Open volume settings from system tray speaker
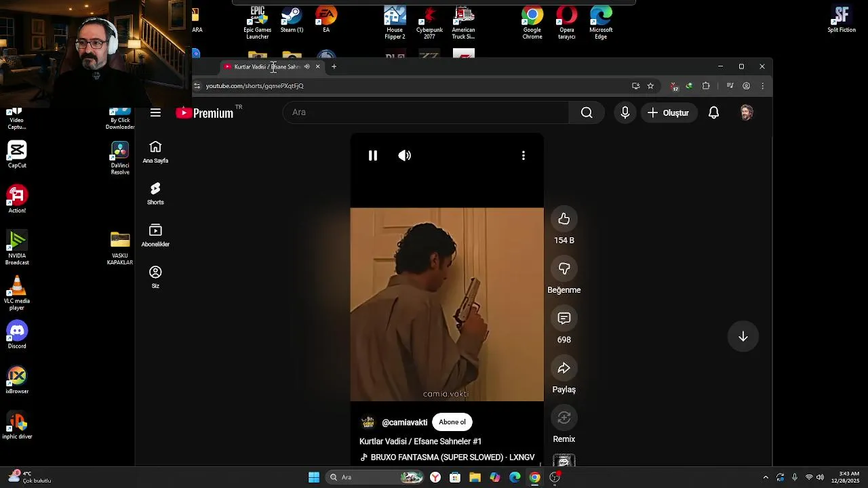 click(820, 477)
